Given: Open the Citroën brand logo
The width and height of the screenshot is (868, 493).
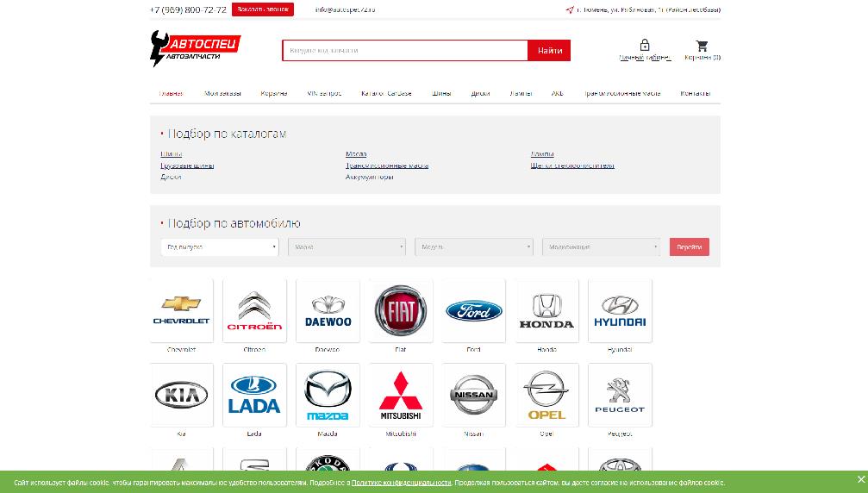Looking at the screenshot, I should (254, 311).
